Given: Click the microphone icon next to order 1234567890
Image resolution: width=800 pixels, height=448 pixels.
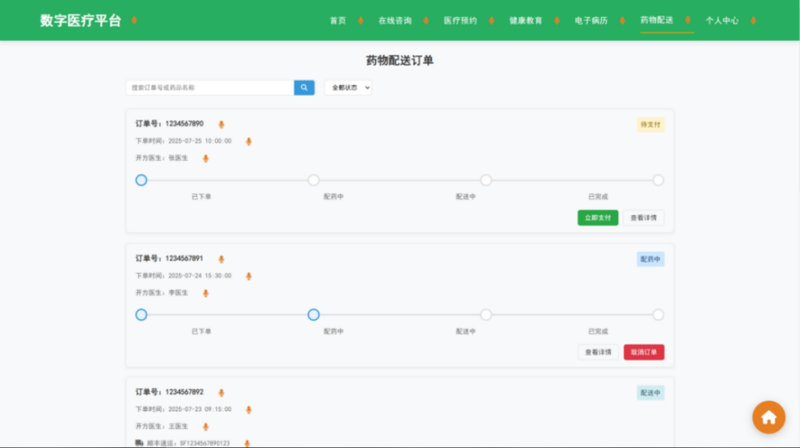Looking at the screenshot, I should 221,125.
